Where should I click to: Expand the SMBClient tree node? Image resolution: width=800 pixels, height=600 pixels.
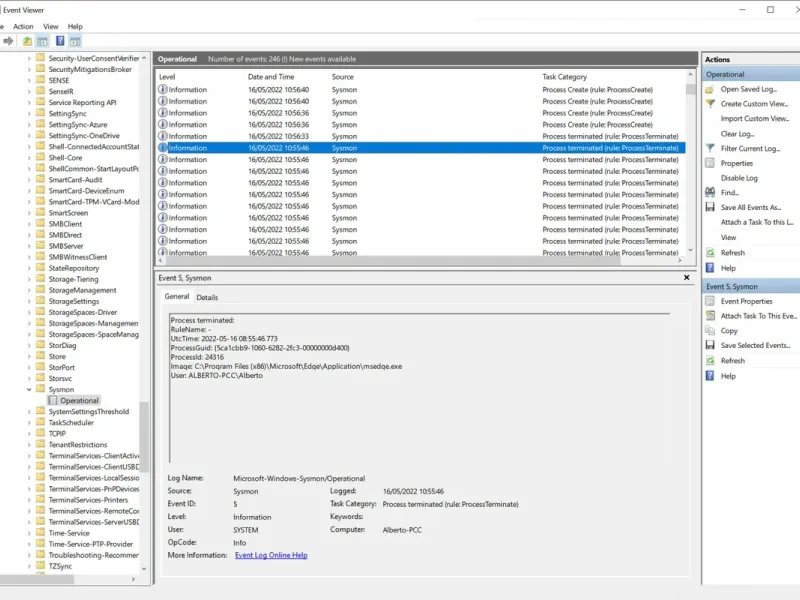pos(29,224)
